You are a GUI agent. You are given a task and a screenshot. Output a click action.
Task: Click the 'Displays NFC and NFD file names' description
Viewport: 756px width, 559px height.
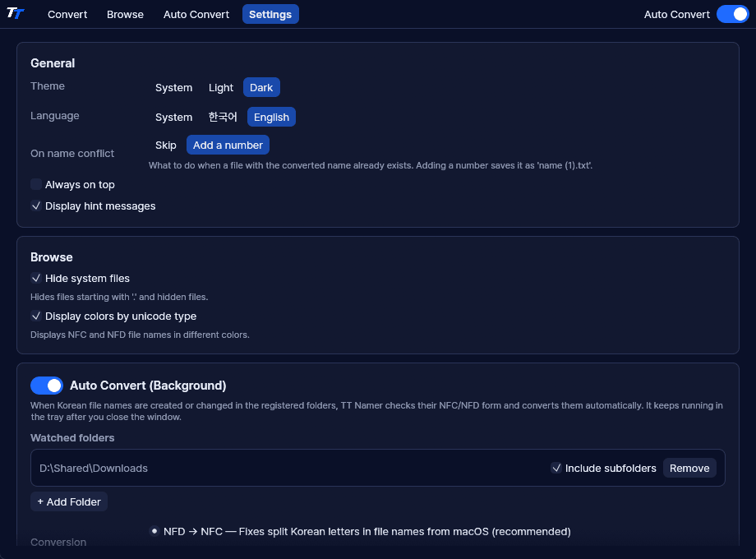coord(140,335)
